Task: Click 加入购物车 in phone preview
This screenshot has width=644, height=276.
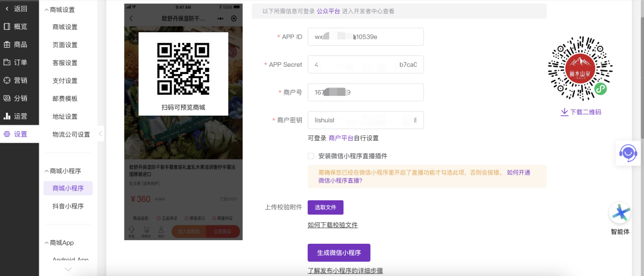Action: pos(188,232)
